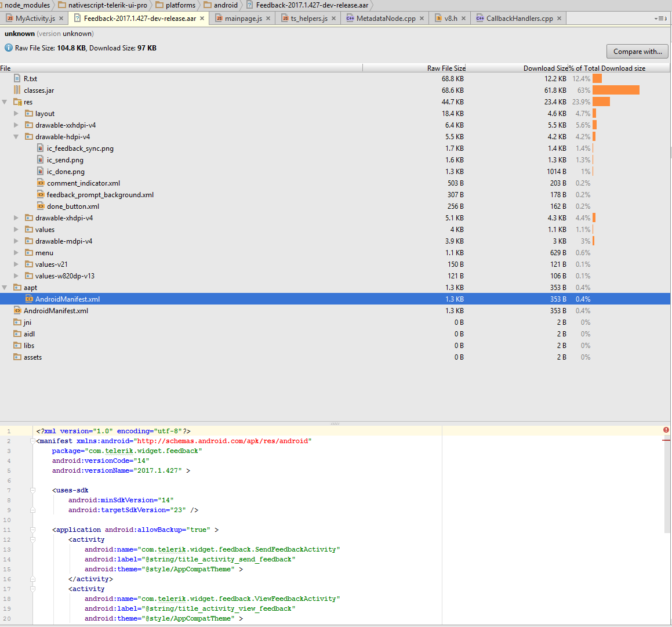
Task: Click the layout folder icon
Action: tap(29, 113)
